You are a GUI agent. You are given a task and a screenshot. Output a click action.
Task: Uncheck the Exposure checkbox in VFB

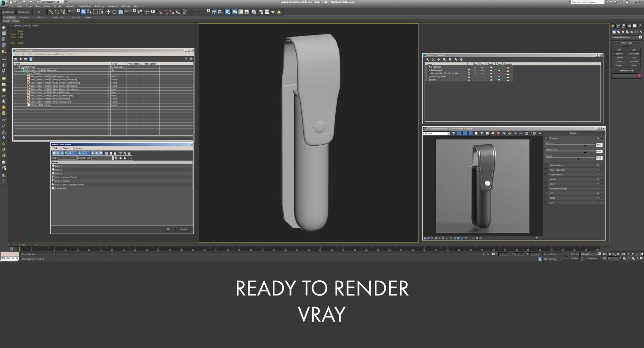546,138
